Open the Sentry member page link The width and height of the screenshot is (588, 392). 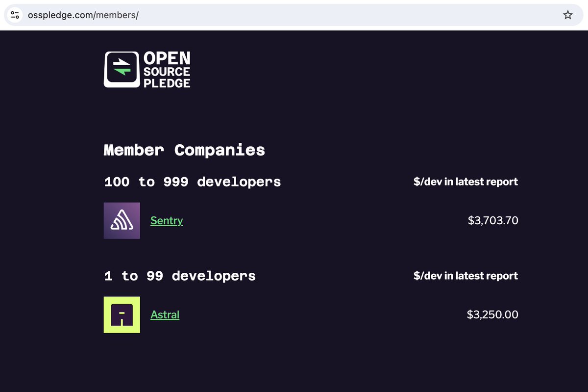[167, 220]
